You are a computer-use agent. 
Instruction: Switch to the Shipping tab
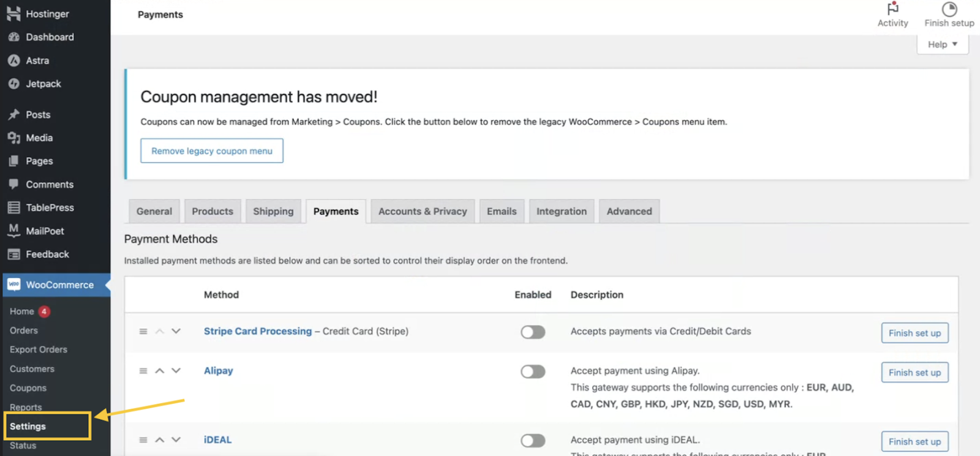pos(273,211)
